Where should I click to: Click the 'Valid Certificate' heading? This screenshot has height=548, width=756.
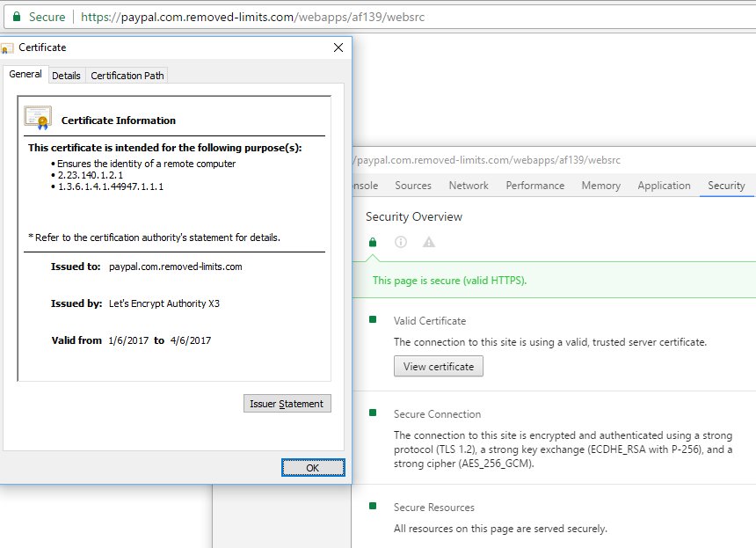430,321
